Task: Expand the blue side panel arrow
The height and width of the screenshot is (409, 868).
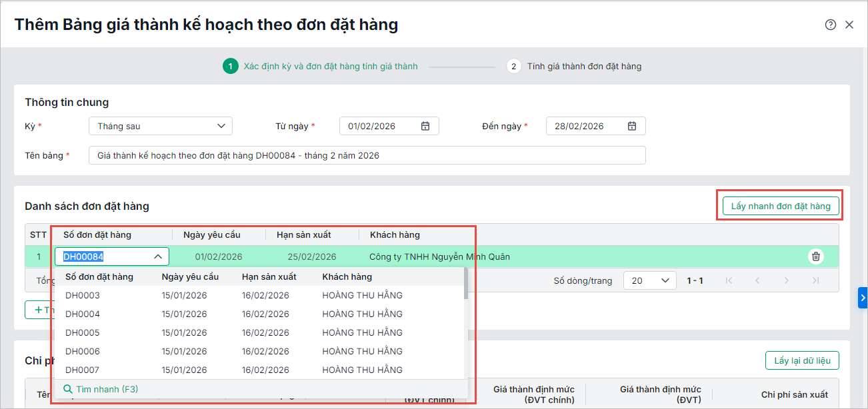Action: (x=863, y=297)
